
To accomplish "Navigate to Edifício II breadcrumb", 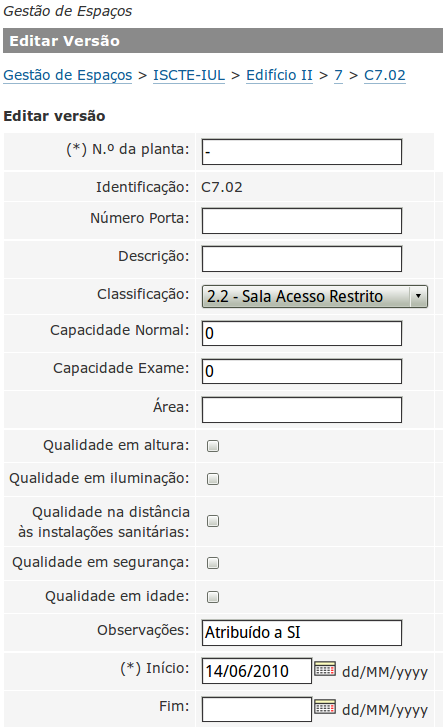I will coord(279,75).
